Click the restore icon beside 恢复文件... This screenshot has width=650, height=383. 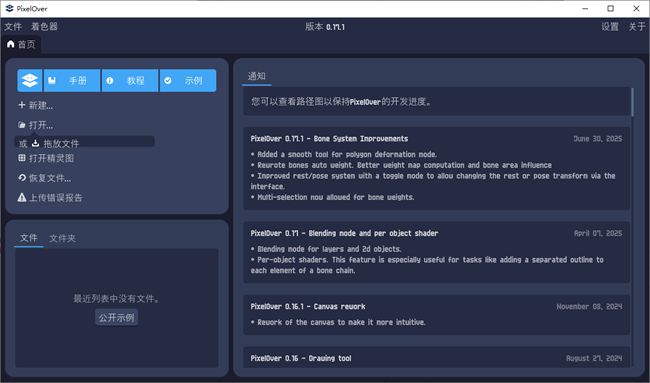pyautogui.click(x=22, y=178)
